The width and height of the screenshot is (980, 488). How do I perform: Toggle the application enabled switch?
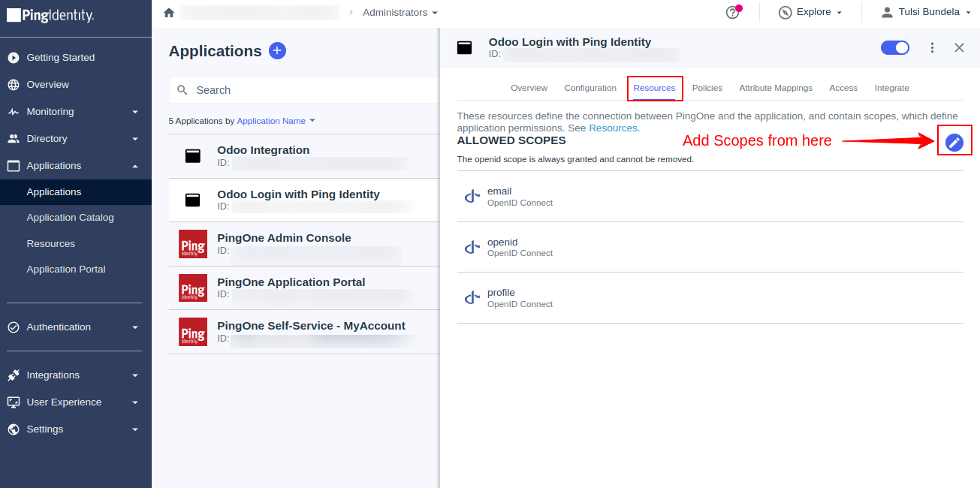point(895,47)
